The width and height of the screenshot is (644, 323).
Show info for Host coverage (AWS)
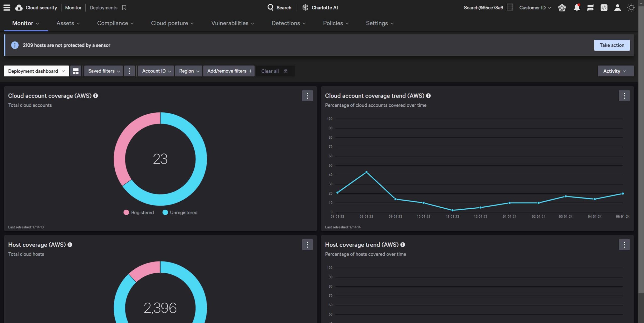click(x=70, y=245)
